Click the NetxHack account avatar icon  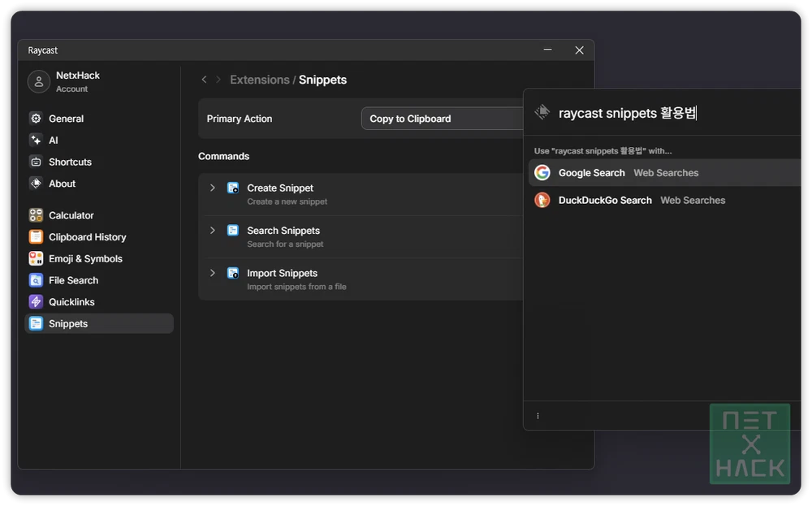pyautogui.click(x=39, y=82)
